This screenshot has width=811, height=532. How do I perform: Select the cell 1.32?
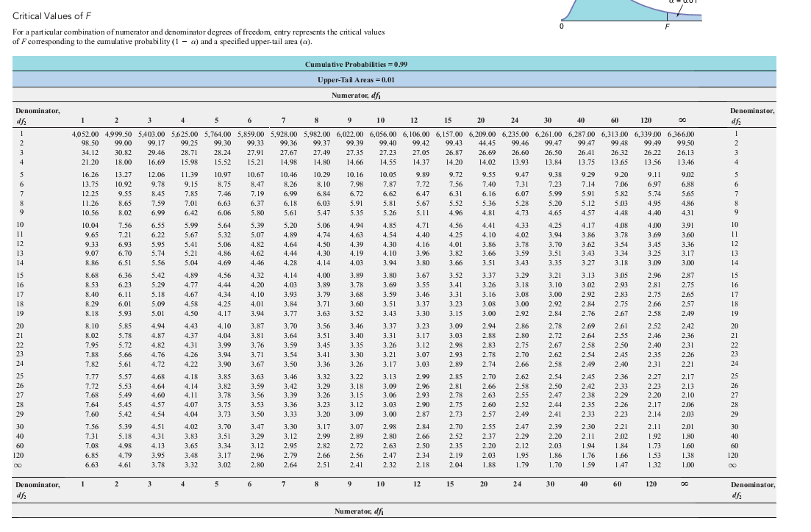[x=655, y=465]
